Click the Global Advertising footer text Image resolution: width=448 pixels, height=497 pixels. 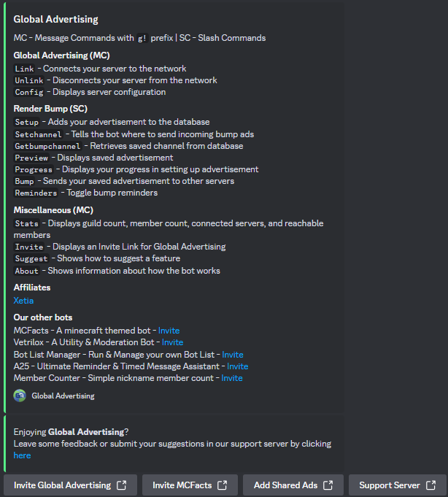63,396
